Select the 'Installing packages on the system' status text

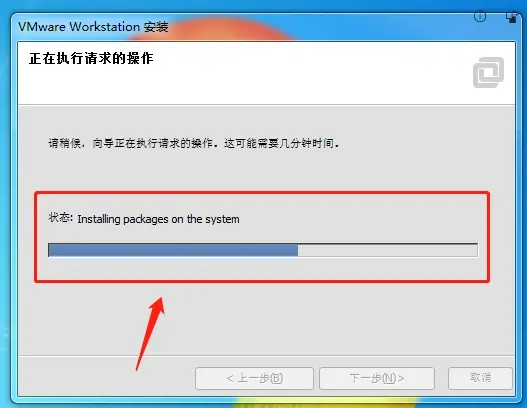point(158,219)
